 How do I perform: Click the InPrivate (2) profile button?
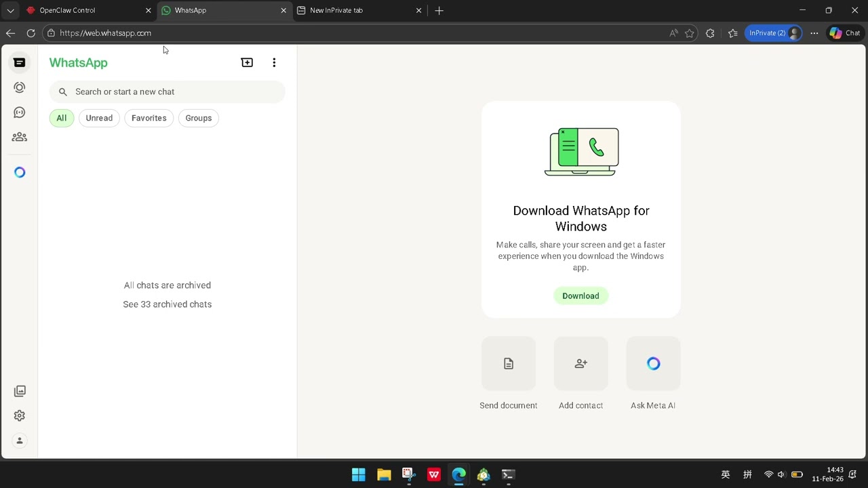click(774, 33)
